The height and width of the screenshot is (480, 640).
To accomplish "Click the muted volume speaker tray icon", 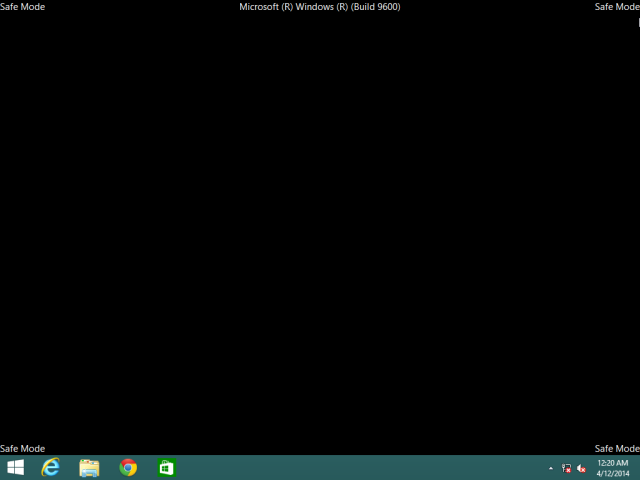I will coord(581,468).
